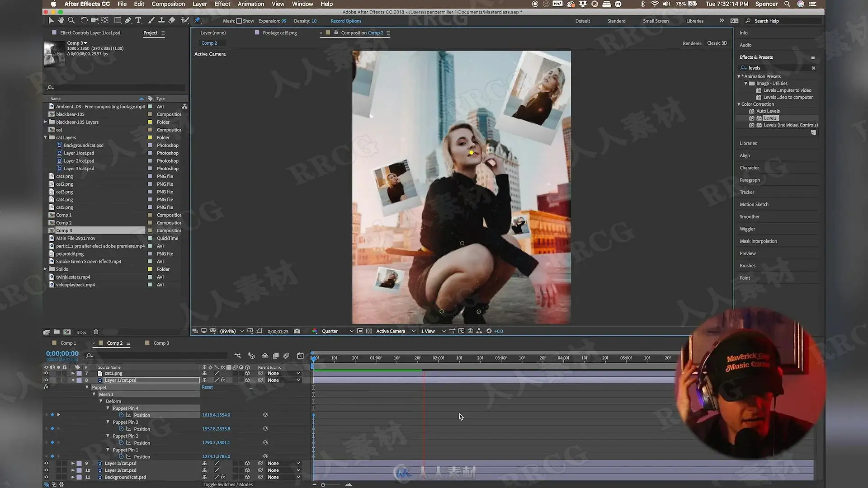Hide the cat1.png layer

click(46, 373)
